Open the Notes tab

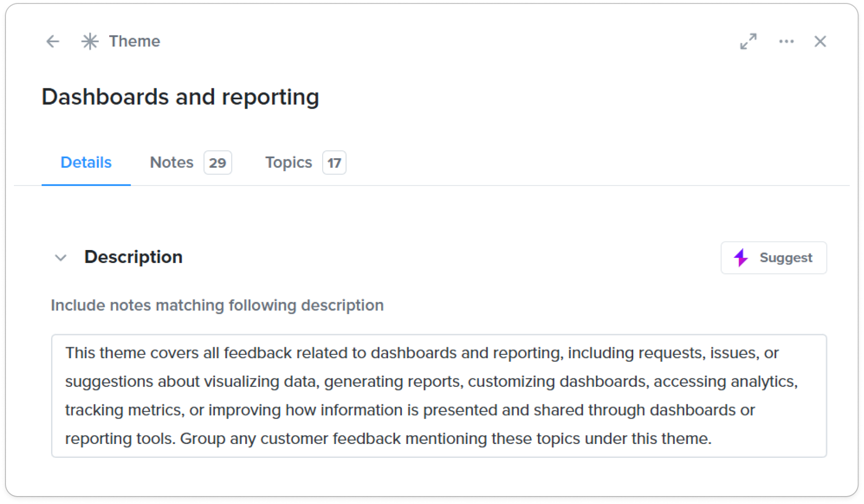click(172, 162)
